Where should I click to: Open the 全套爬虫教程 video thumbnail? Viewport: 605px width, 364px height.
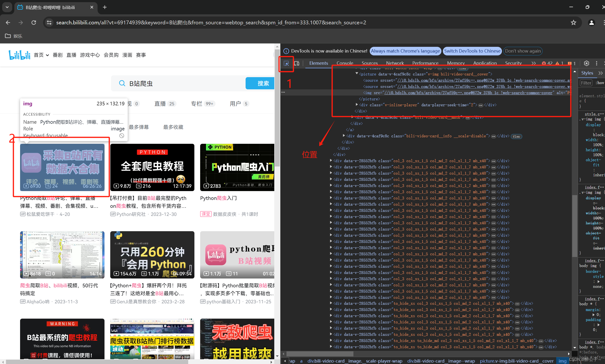(x=152, y=167)
